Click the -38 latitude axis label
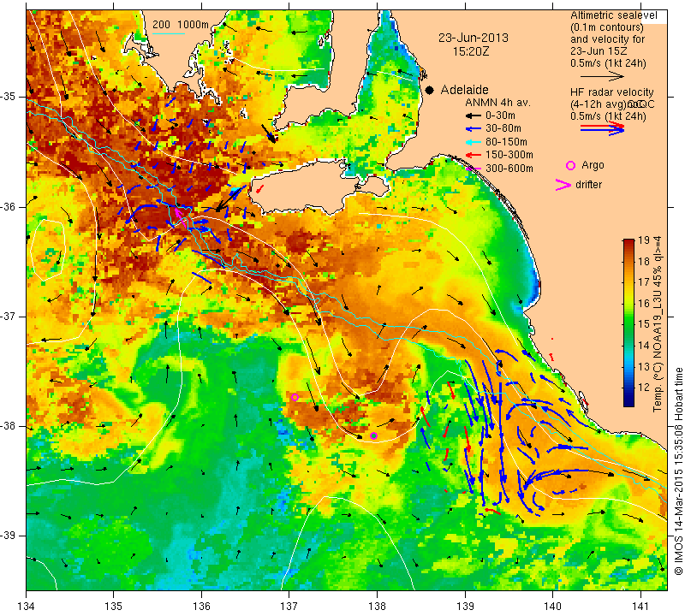Viewport: 685px width, 616px height. [9, 426]
